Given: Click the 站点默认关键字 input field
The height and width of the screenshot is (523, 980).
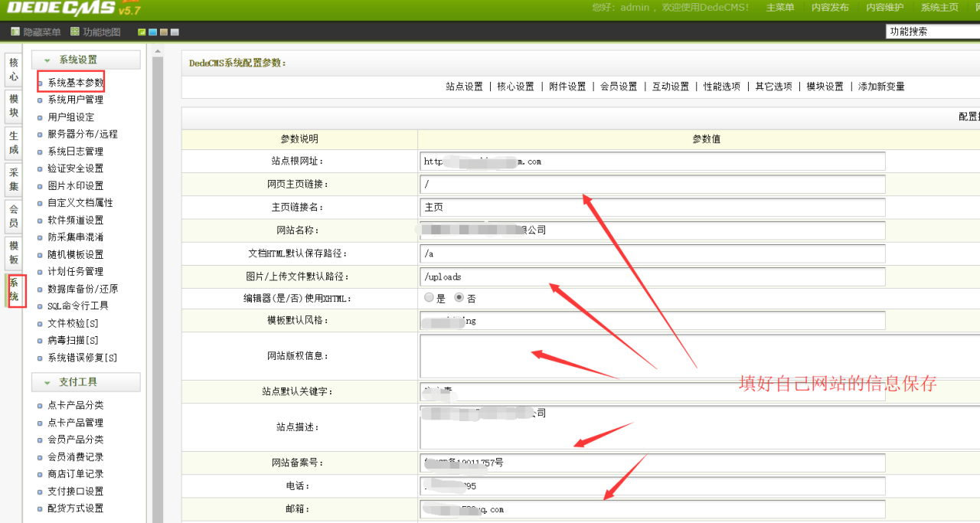Looking at the screenshot, I should (x=652, y=391).
